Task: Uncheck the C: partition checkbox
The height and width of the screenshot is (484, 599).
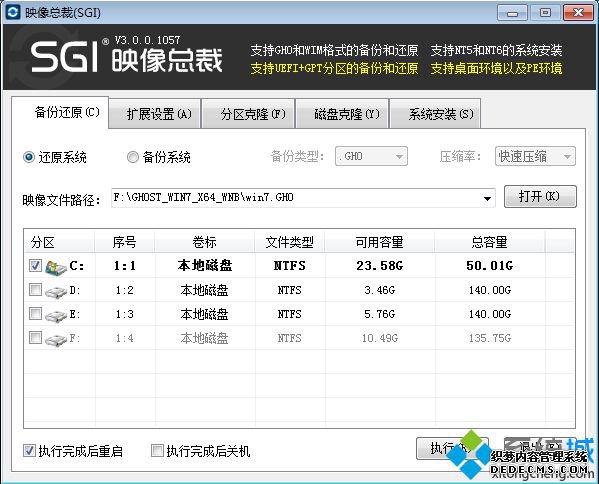Action: 36,265
